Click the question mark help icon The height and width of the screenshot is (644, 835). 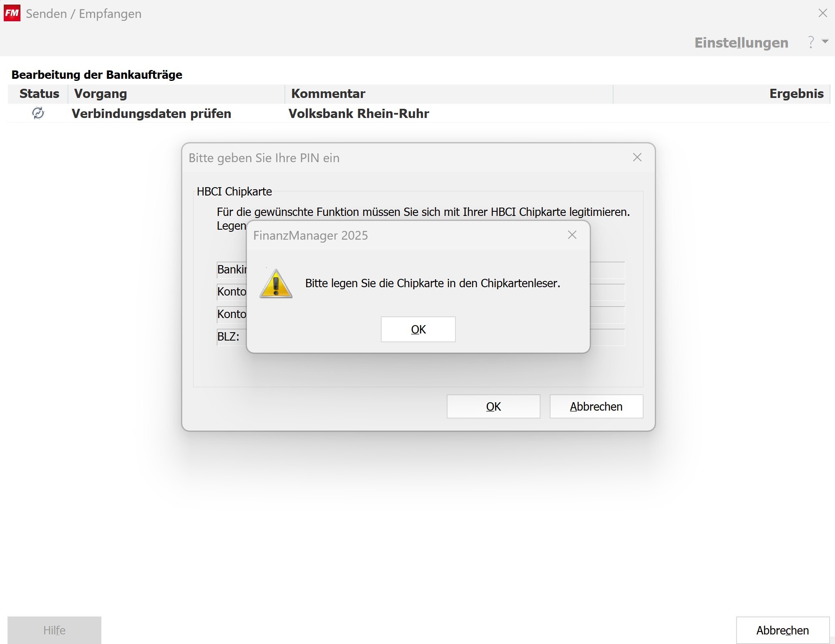811,42
